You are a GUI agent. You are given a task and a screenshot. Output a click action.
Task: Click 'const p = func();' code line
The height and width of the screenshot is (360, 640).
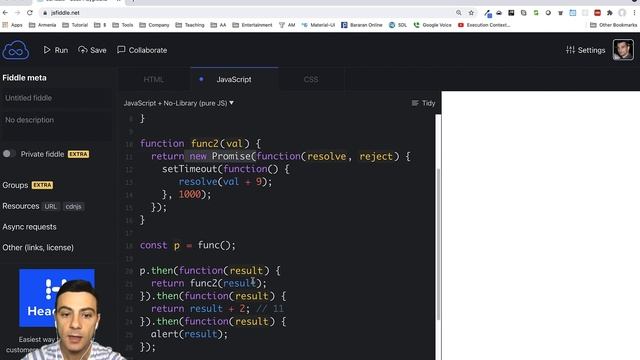coord(188,245)
